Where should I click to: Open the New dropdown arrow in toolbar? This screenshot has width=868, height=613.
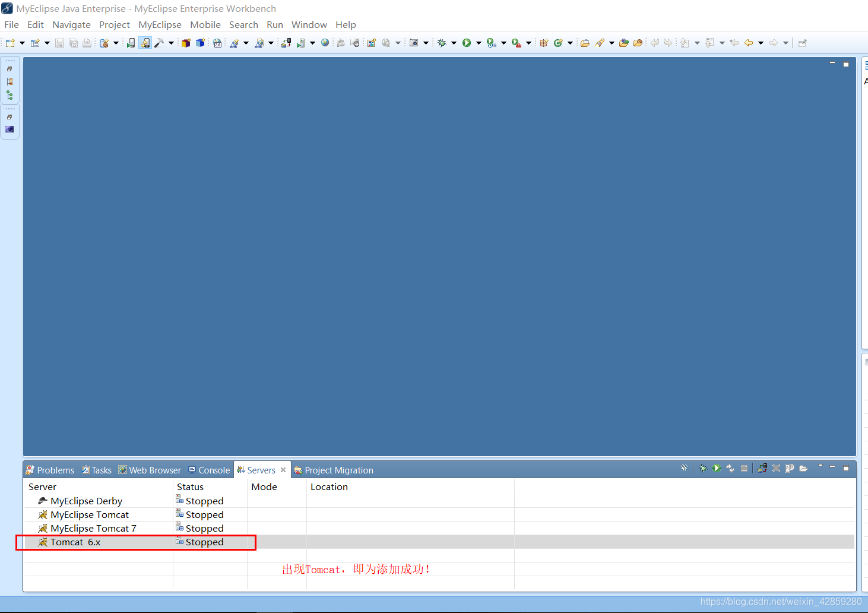pyautogui.click(x=22, y=43)
